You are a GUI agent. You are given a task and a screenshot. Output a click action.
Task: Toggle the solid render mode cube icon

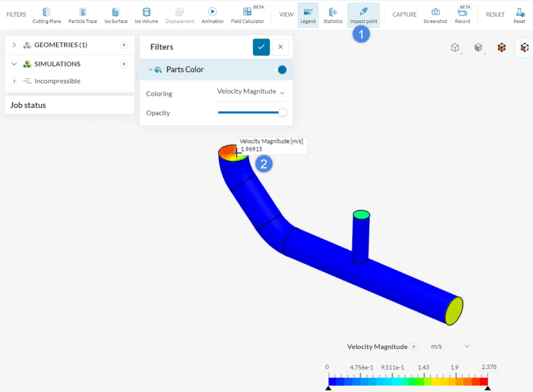478,47
